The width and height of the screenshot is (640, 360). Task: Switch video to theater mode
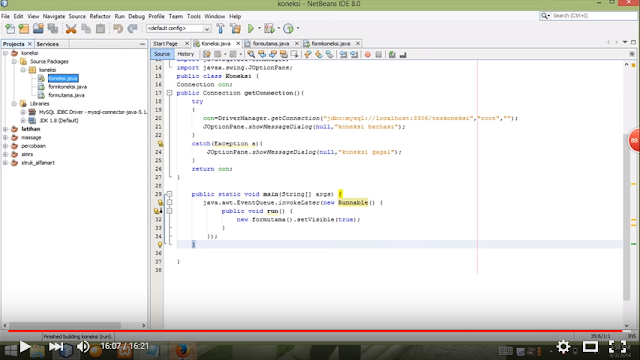(x=590, y=347)
